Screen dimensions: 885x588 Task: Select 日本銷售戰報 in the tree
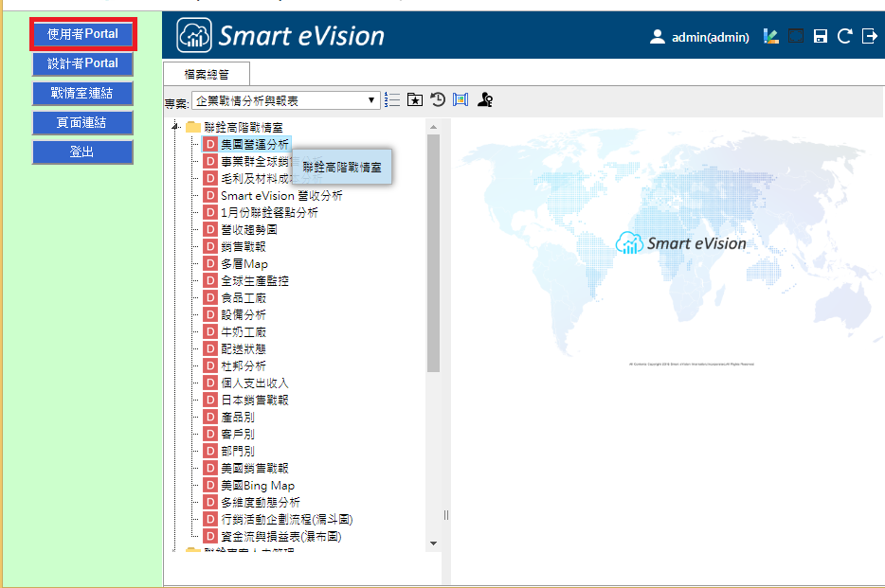(x=255, y=400)
